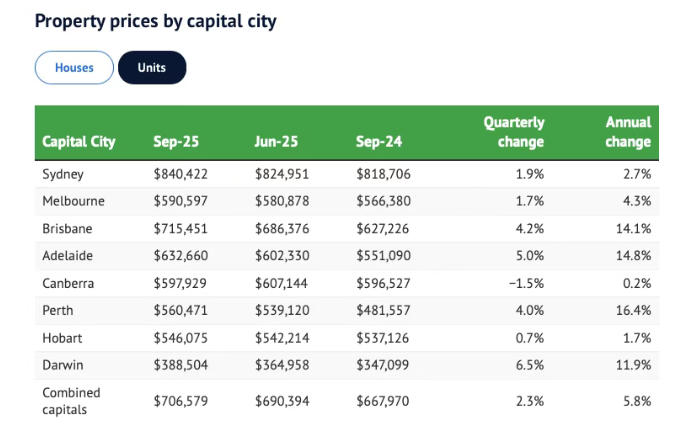The width and height of the screenshot is (688, 448).
Task: Select the Canberra row label
Action: tap(69, 284)
